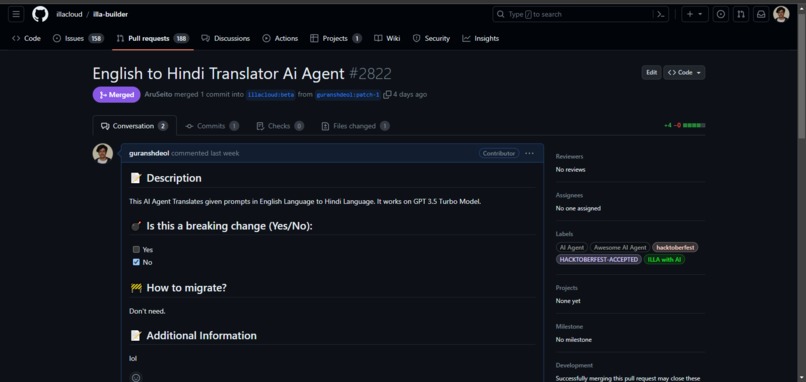Add a reaction with smiley icon
Image resolution: width=806 pixels, height=382 pixels.
click(x=136, y=377)
